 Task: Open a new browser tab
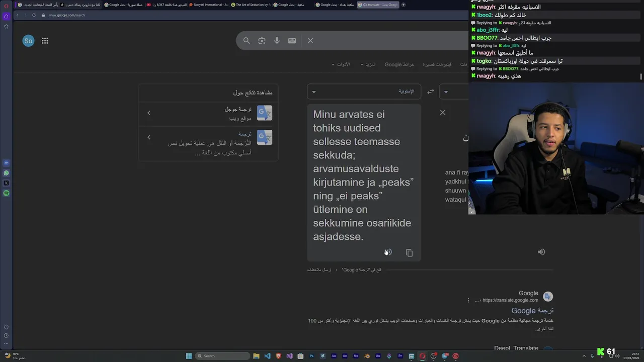point(404,5)
